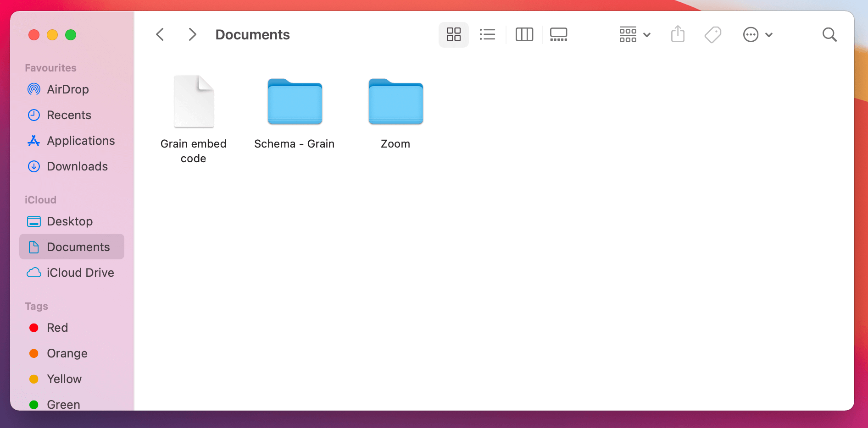The image size is (868, 428).
Task: Open iCloud Drive from sidebar
Action: [x=80, y=272]
